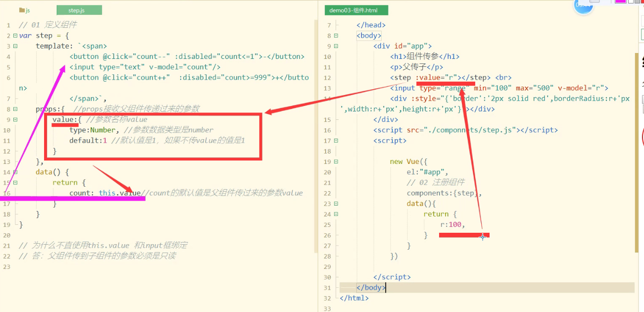
Task: Click the comment '// 为什么不直使用this.value 和input框绑定'
Action: click(x=103, y=246)
